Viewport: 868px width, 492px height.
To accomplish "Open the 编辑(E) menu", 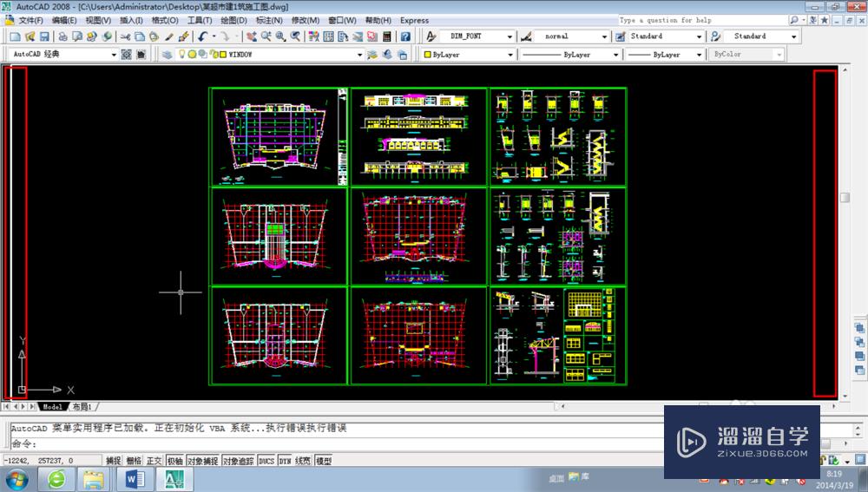I will point(64,20).
